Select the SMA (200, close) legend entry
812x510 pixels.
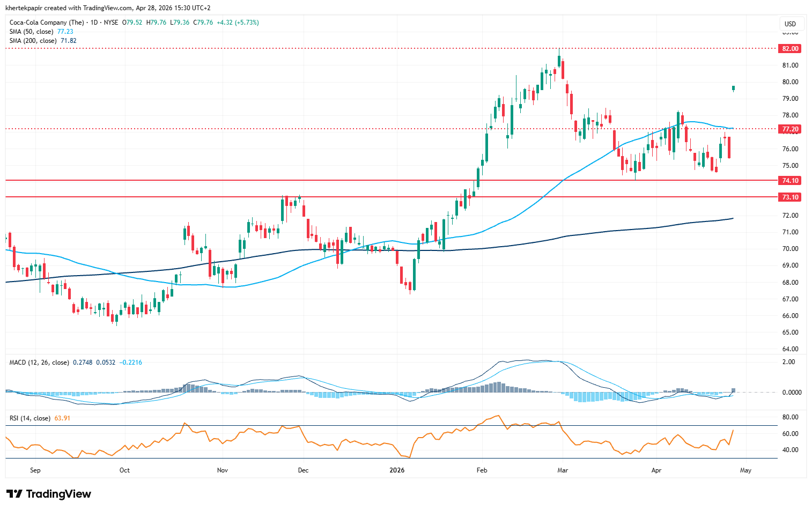[34, 41]
